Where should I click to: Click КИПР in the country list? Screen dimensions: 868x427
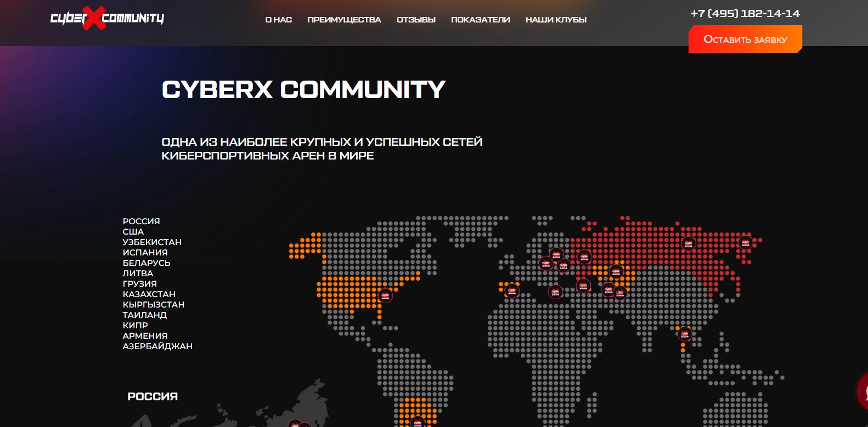point(136,326)
